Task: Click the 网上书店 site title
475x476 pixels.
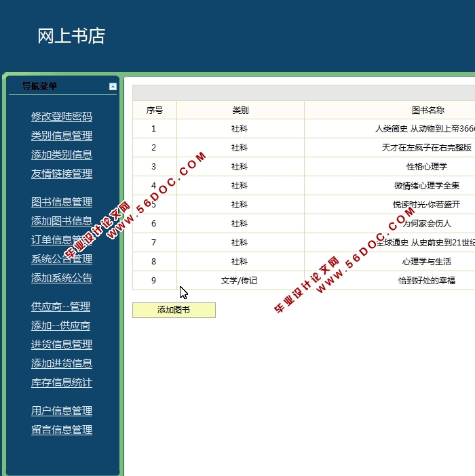Action: click(x=71, y=36)
